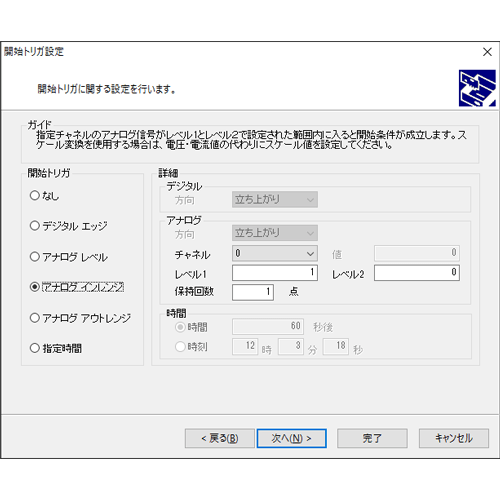500x500 pixels.
Task: Open the デジタル 方向 combo box
Action: 275,199
